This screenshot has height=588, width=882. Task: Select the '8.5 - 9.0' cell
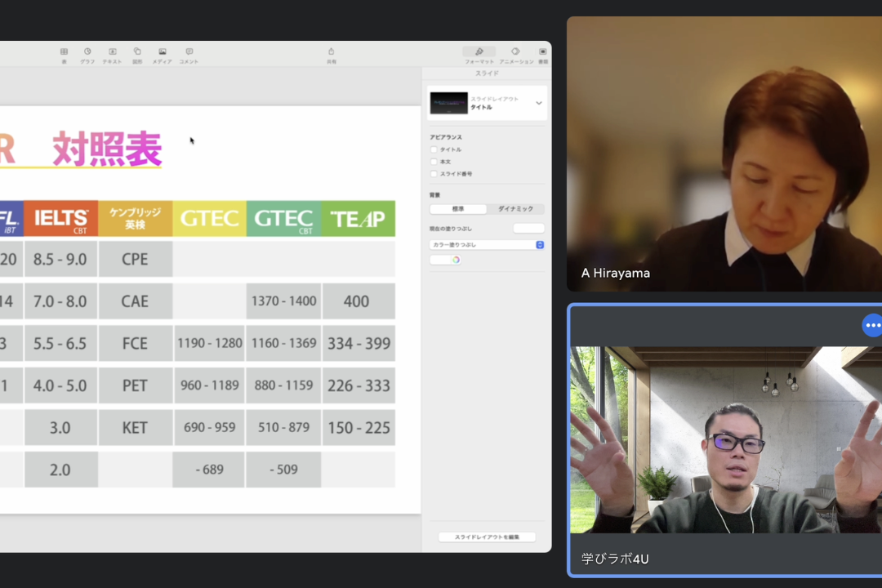[60, 260]
